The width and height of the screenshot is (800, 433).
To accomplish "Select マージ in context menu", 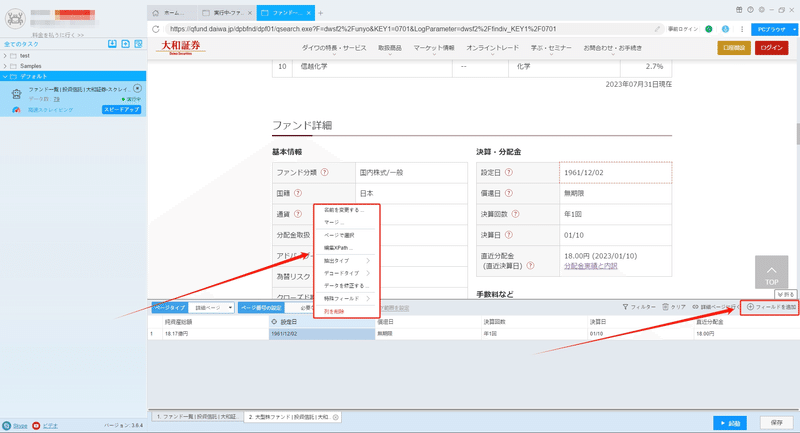I will [334, 222].
